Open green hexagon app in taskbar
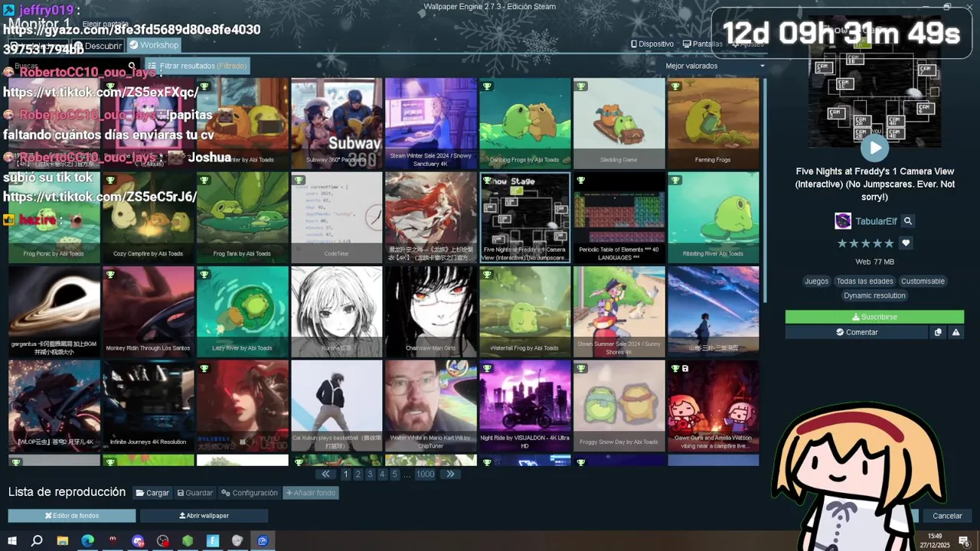The width and height of the screenshot is (980, 551). [x=188, y=541]
